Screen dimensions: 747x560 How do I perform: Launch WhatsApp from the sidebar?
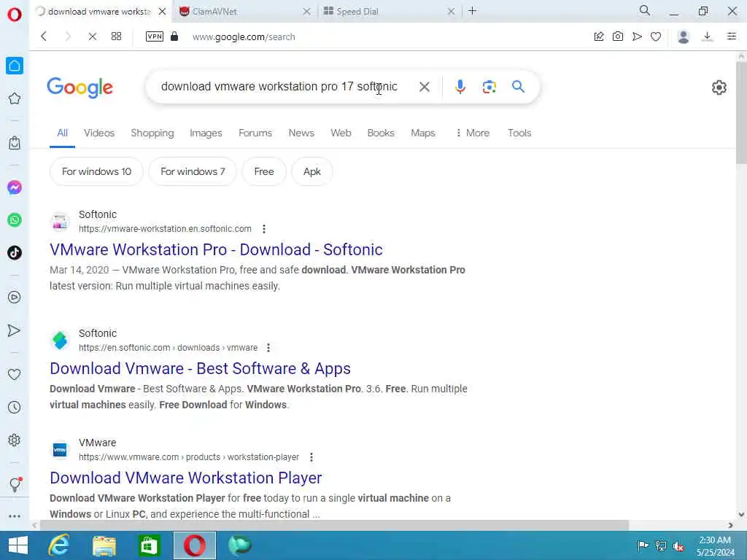pyautogui.click(x=15, y=220)
